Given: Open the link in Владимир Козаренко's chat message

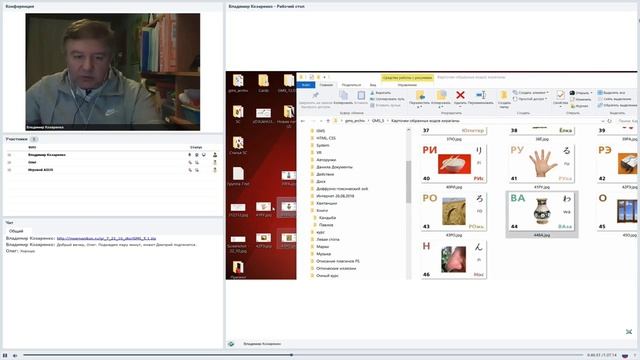Looking at the screenshot, I should pos(106,238).
